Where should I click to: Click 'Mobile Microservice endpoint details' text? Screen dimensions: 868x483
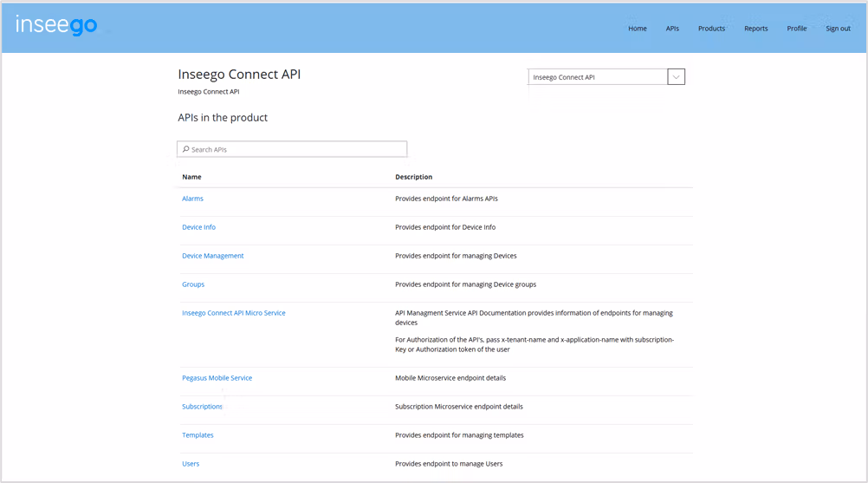tap(450, 378)
